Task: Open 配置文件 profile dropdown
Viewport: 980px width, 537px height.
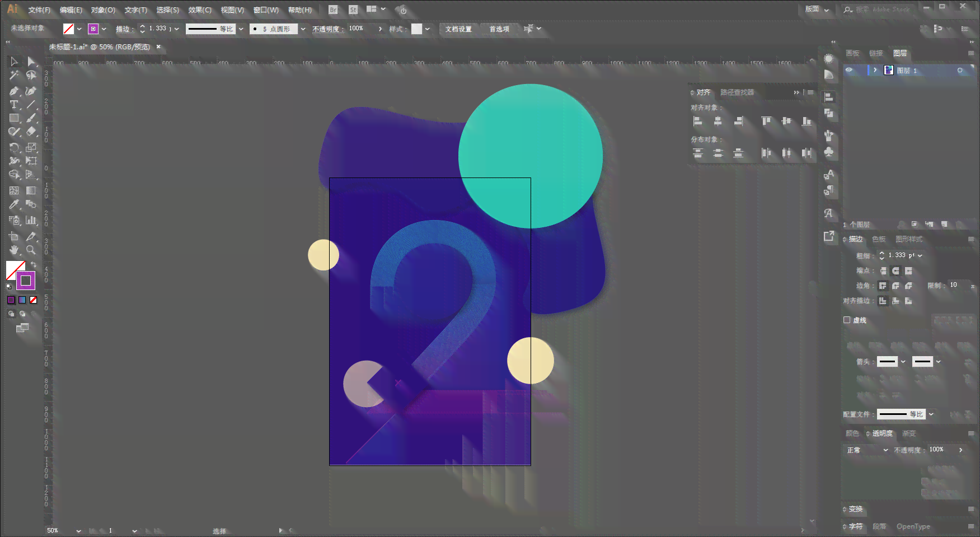Action: pos(931,414)
